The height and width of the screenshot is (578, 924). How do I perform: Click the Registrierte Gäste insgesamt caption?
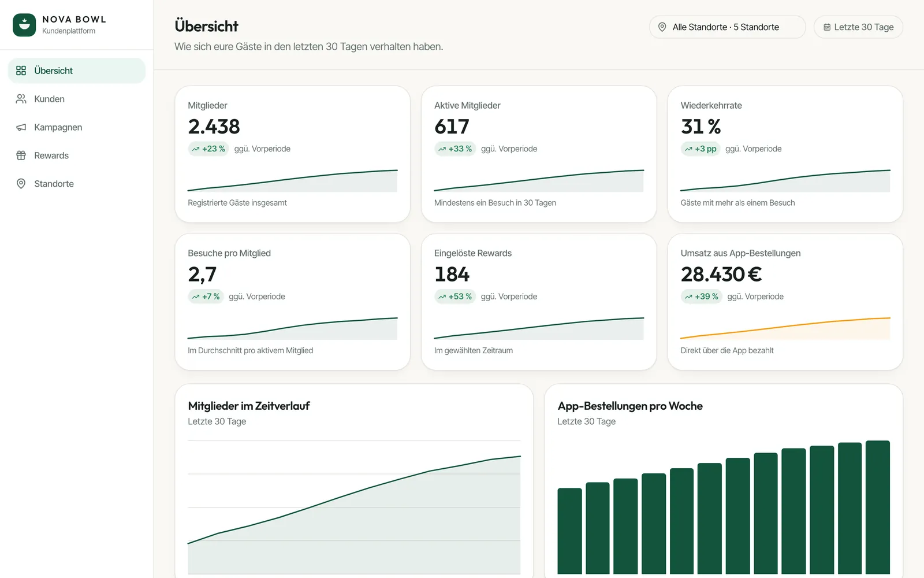coord(237,203)
